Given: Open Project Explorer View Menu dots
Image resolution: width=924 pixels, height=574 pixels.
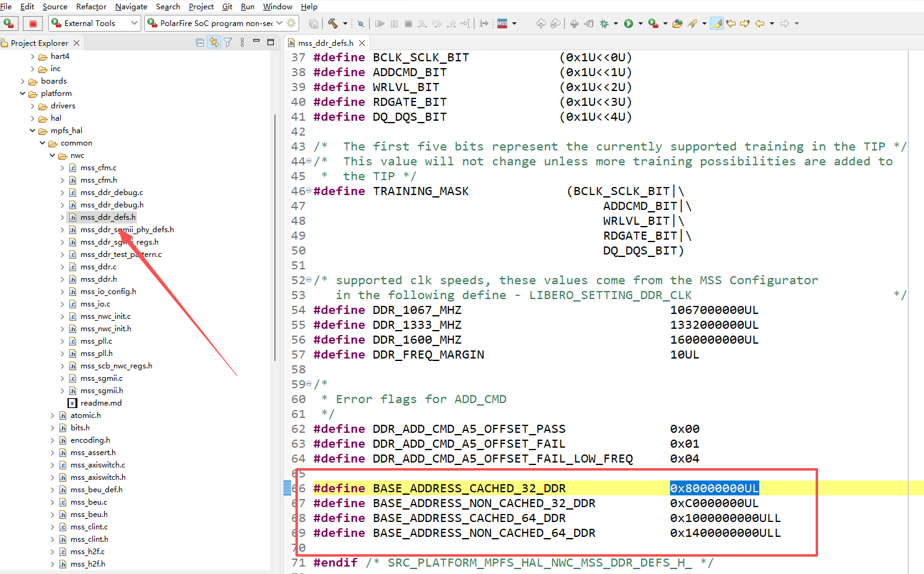Looking at the screenshot, I should (x=242, y=42).
